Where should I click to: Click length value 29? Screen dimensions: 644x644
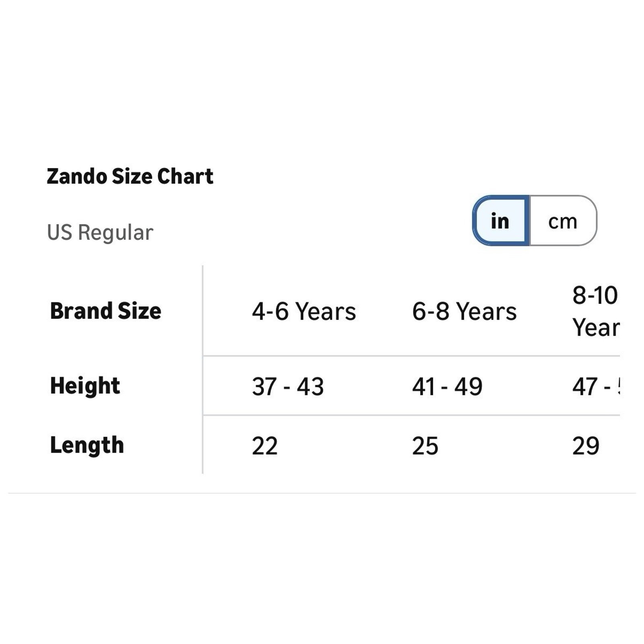586,446
